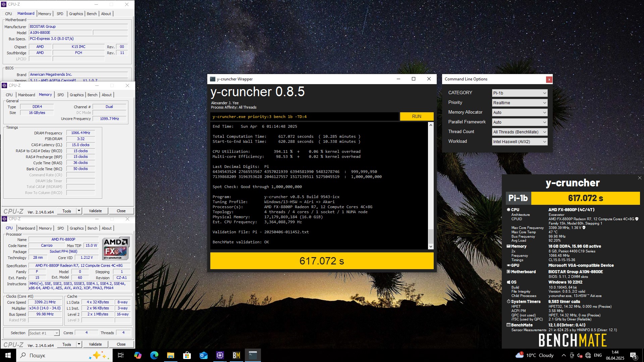The width and height of the screenshot is (644, 362).
Task: Click Tools button in the Processor window
Action: click(67, 344)
